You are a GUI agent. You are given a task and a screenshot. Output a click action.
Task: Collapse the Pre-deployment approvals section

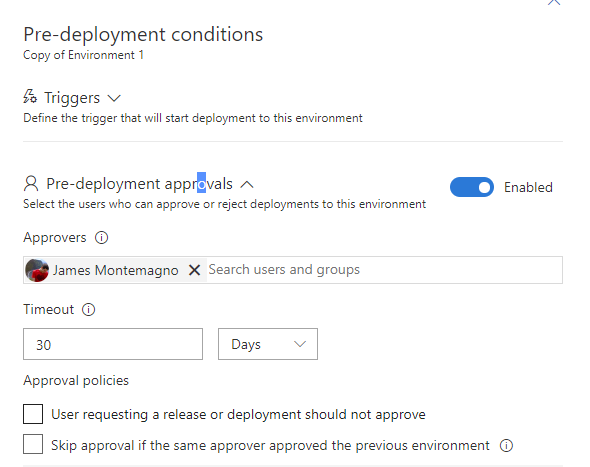click(247, 184)
